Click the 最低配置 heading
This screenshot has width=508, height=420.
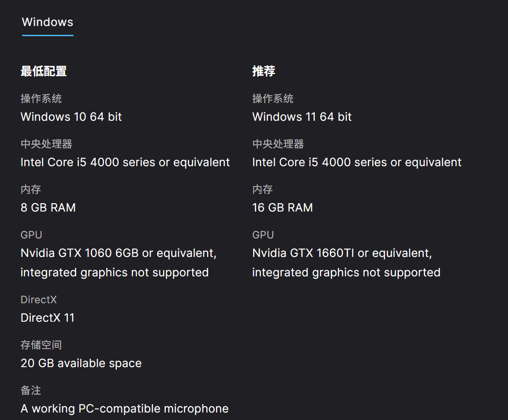tap(44, 71)
